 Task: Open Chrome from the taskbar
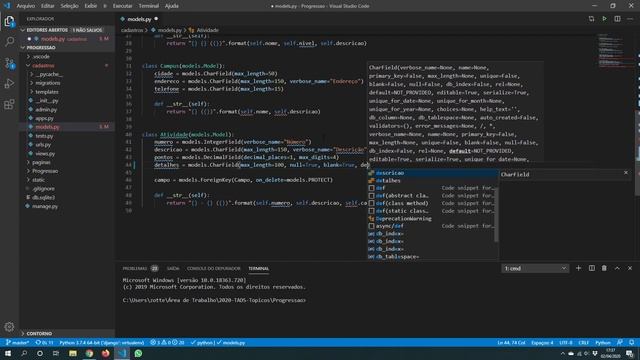(89, 353)
